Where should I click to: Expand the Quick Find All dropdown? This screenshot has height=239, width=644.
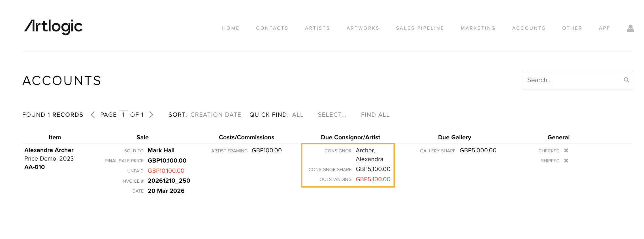coord(297,115)
